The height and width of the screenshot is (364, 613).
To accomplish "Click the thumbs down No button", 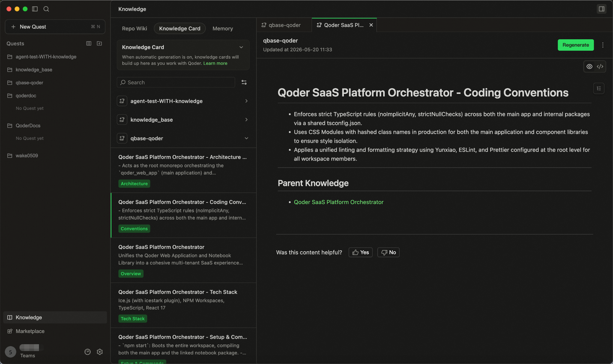I will click(x=388, y=252).
